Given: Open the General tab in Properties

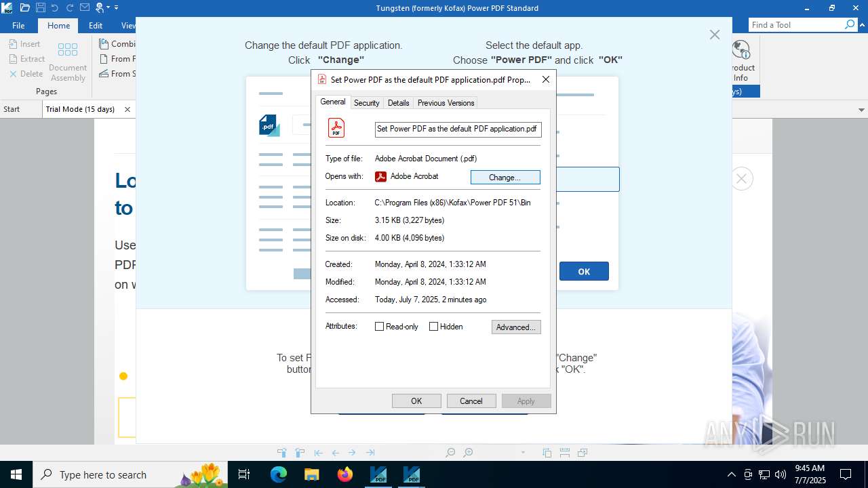Looking at the screenshot, I should click(333, 102).
